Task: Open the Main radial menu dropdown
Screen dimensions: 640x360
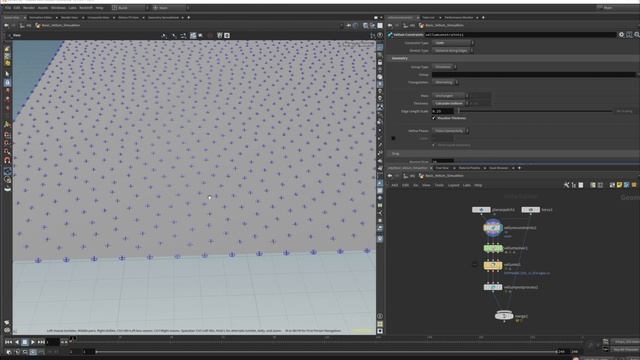Action: [x=171, y=8]
